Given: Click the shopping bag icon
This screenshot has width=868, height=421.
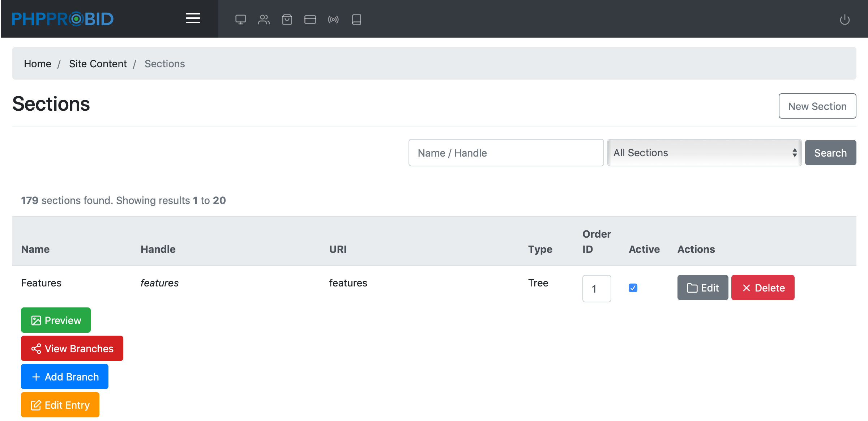Looking at the screenshot, I should click(x=287, y=20).
